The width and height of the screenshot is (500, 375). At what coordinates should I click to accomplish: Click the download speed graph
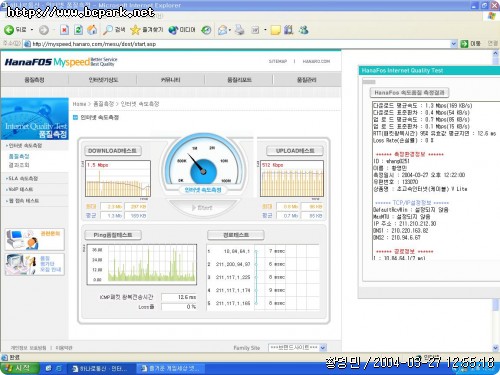coord(118,179)
